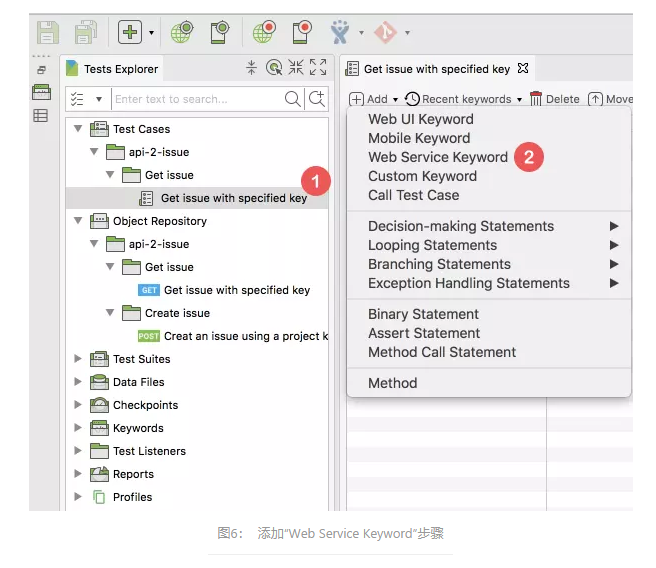Choose Assert Statement from the menu
The height and width of the screenshot is (568, 656).
click(424, 333)
